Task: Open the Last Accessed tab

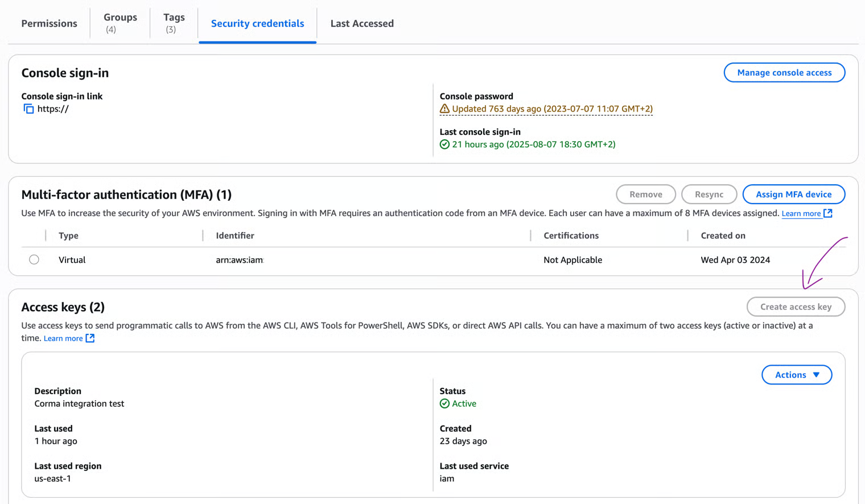Action: tap(362, 23)
